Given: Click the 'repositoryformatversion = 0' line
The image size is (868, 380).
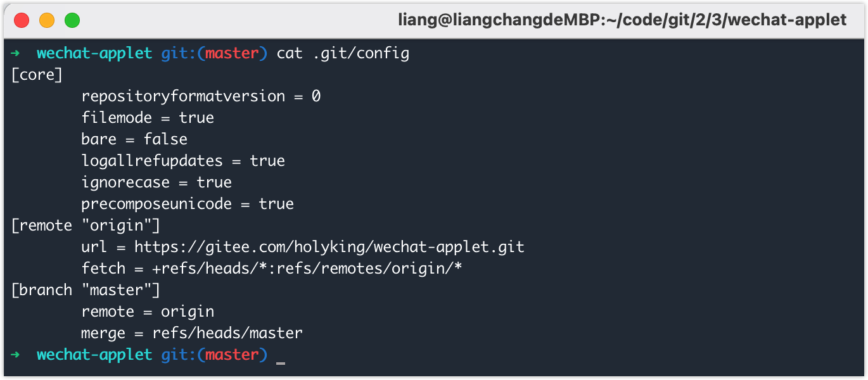Looking at the screenshot, I should point(201,97).
